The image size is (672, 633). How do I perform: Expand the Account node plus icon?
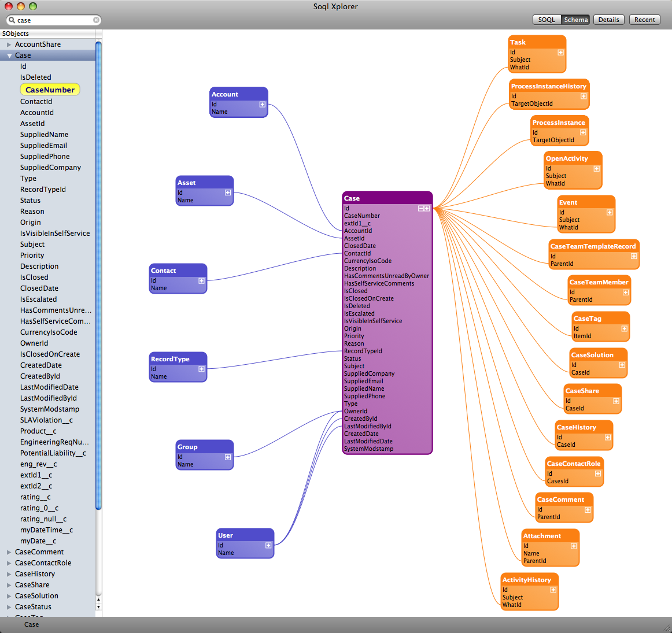[263, 105]
